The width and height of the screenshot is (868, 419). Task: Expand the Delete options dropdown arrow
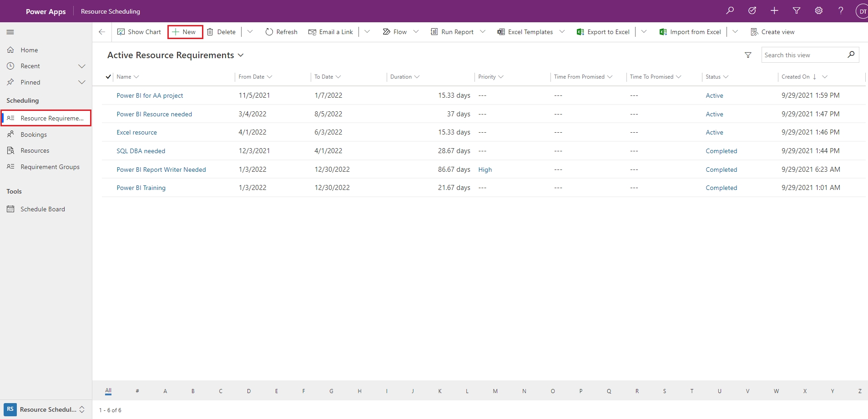[250, 32]
